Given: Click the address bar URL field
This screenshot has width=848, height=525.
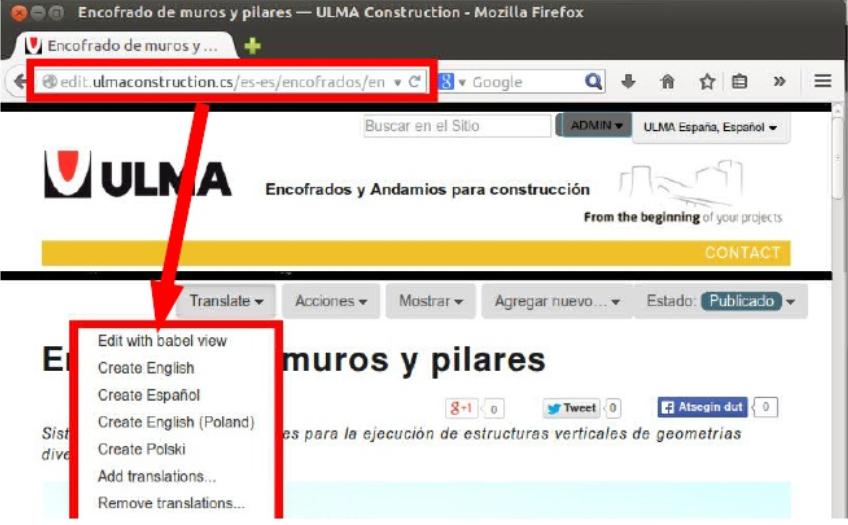Looking at the screenshot, I should click(x=222, y=82).
